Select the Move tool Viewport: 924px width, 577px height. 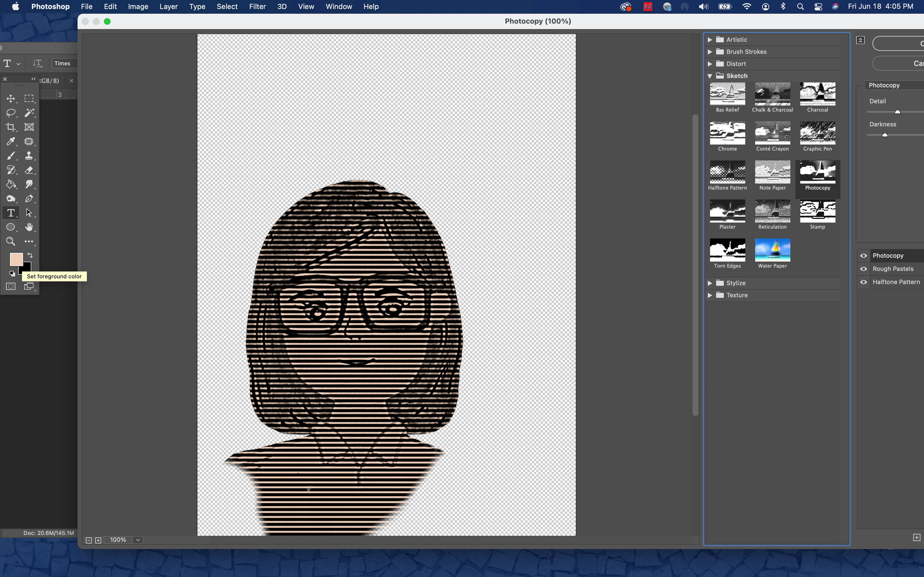tap(11, 99)
